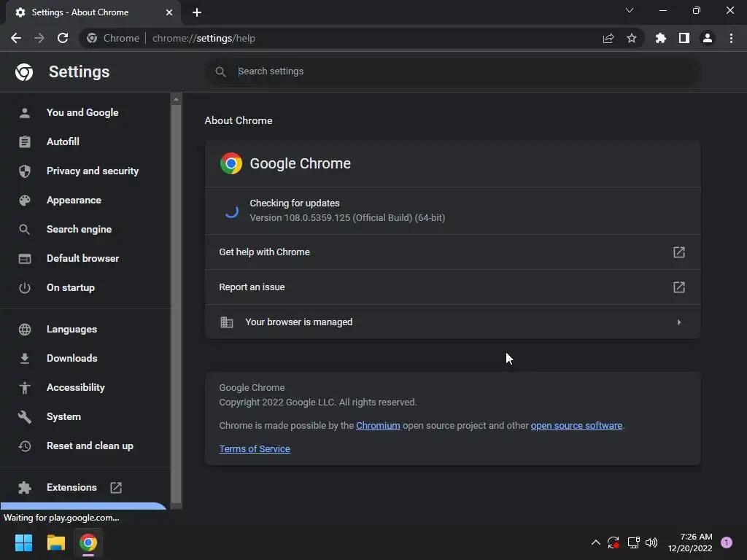Go to Privacy and security
This screenshot has height=560, width=747.
[x=85, y=171]
